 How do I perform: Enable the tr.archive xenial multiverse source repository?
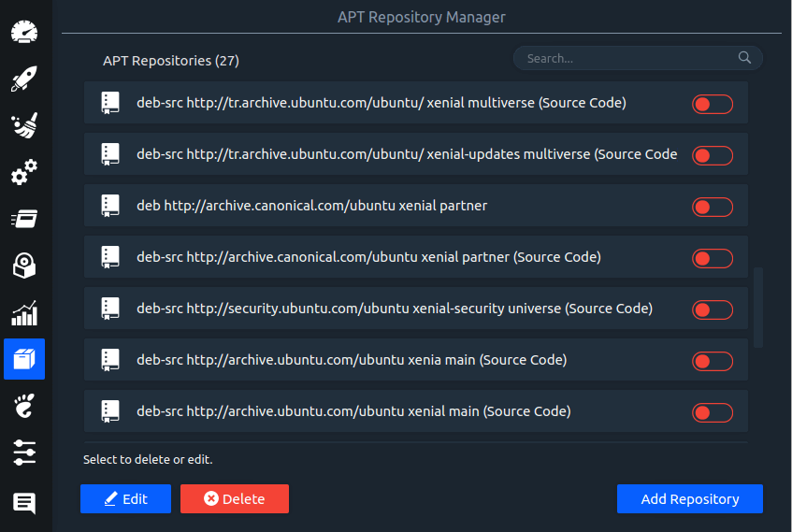tap(713, 105)
